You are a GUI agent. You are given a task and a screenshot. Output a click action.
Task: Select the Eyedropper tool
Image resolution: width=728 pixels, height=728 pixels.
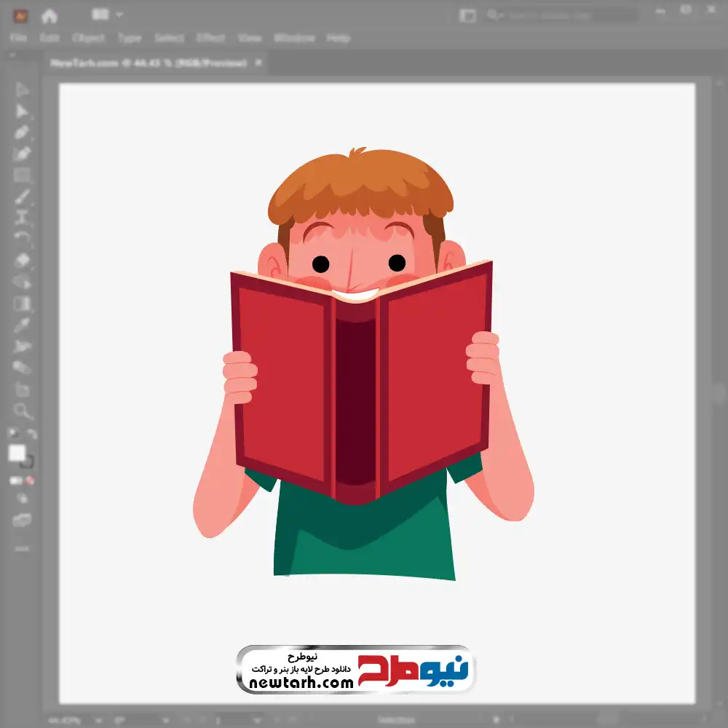coord(22,325)
